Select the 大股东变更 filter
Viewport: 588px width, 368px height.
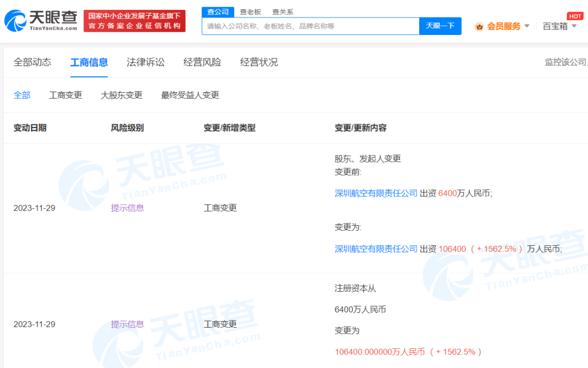coord(121,95)
